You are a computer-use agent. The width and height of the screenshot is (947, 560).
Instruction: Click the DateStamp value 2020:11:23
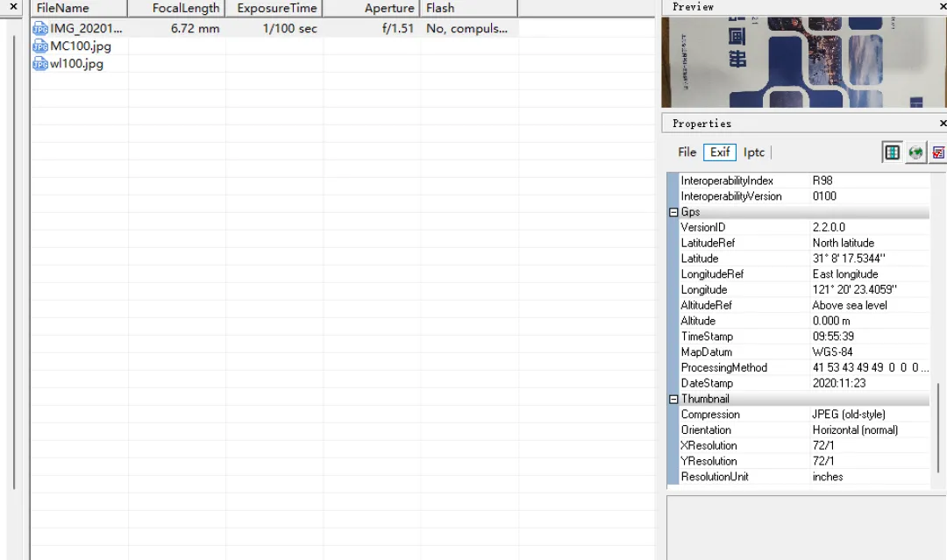tap(839, 383)
